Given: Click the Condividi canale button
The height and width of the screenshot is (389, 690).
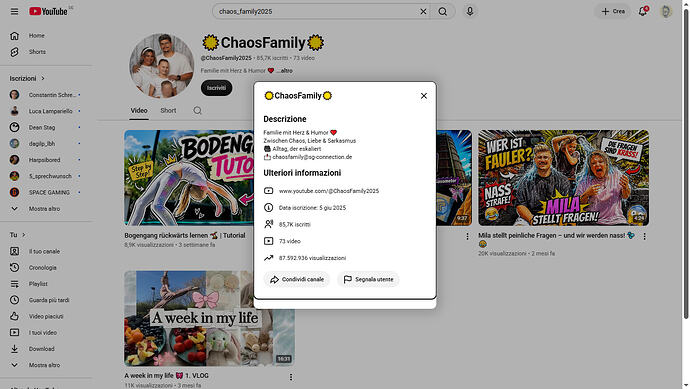Looking at the screenshot, I should [x=297, y=279].
